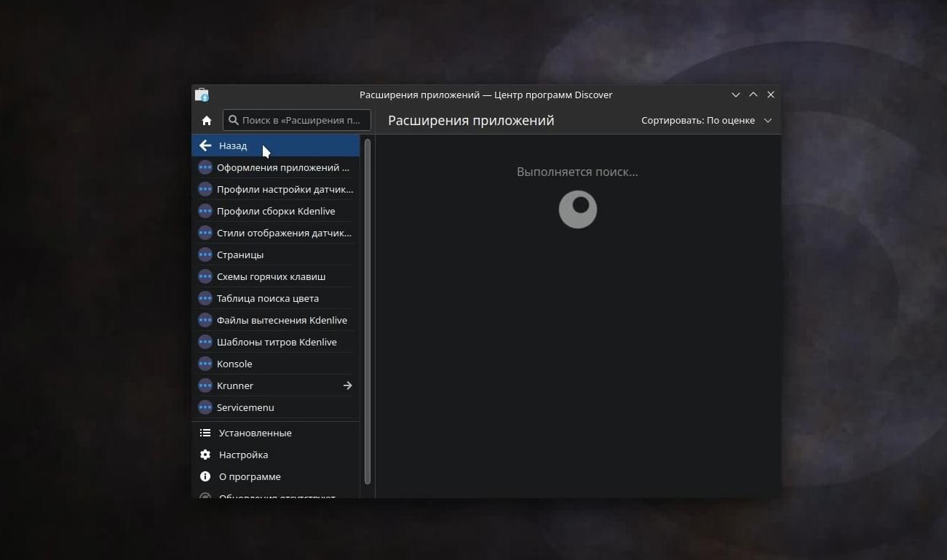This screenshot has width=947, height=560.
Task: Choose Схемы горячих клавиш category
Action: click(x=276, y=276)
